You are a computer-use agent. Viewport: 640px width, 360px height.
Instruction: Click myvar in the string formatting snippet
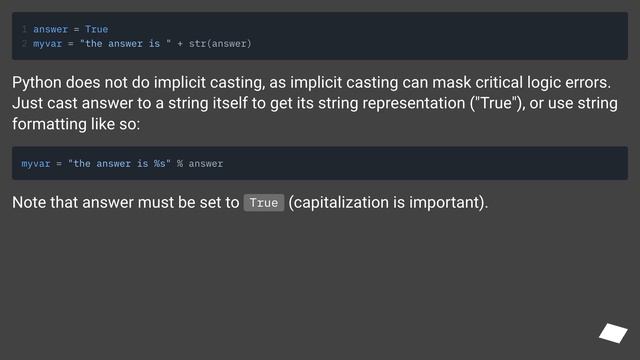[36, 164]
